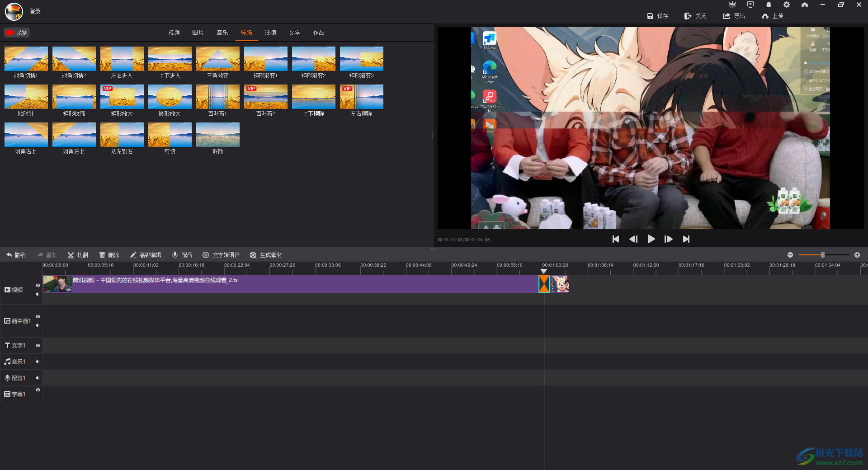Zoom out timeline with minus icon
This screenshot has height=470, width=868.
[790, 255]
